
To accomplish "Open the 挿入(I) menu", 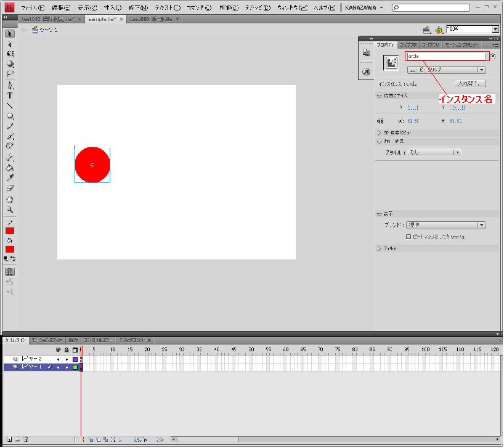I will (x=113, y=7).
